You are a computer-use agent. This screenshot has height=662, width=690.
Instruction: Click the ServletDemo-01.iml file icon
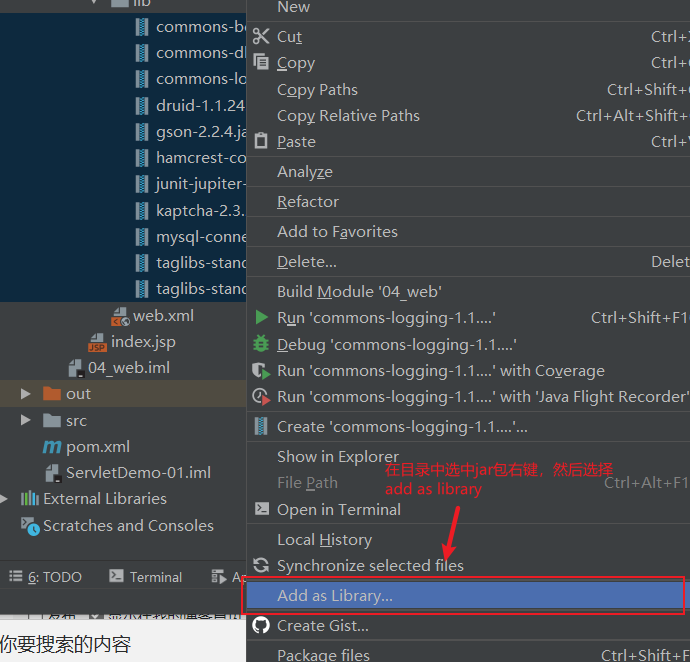tap(53, 473)
